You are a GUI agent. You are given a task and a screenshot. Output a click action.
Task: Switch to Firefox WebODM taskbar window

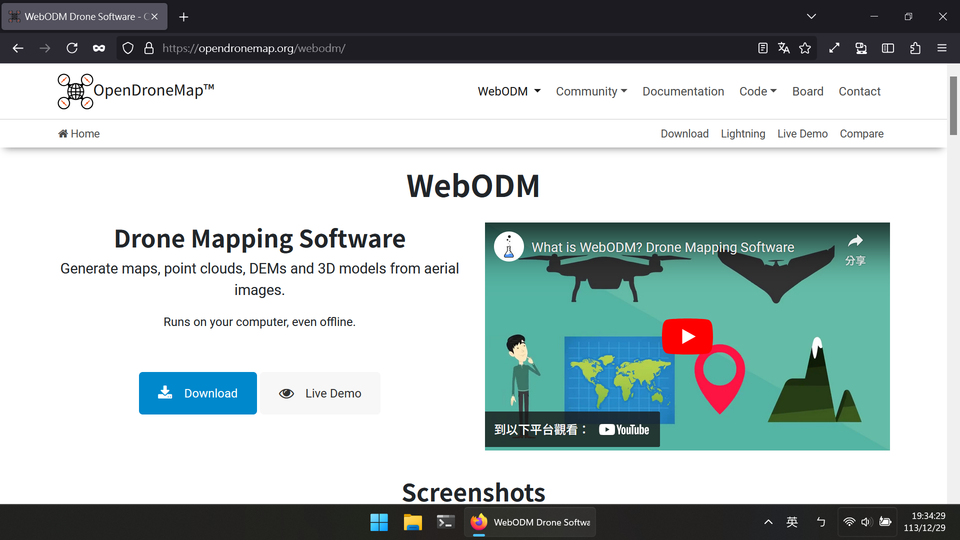tap(530, 522)
